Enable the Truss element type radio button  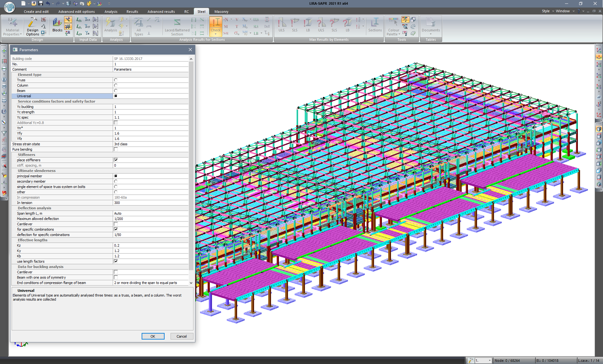pos(116,80)
